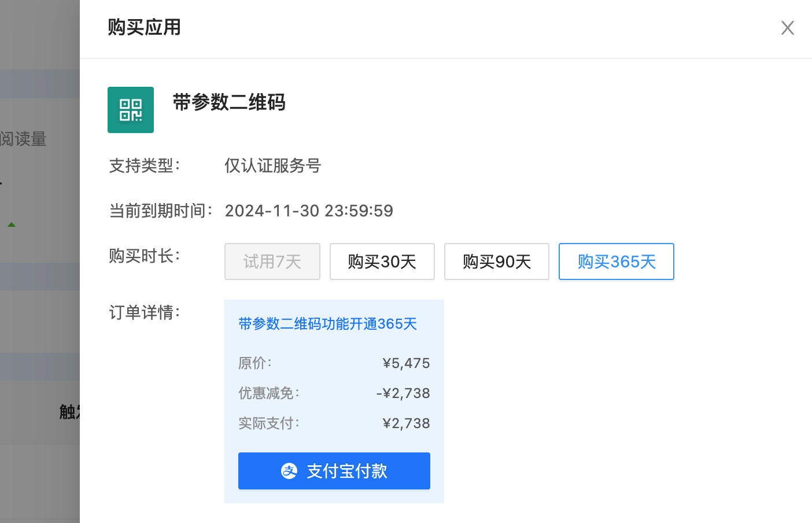Viewport: 812px width, 523px height.
Task: Click the 购买时长 label
Action: [x=145, y=256]
